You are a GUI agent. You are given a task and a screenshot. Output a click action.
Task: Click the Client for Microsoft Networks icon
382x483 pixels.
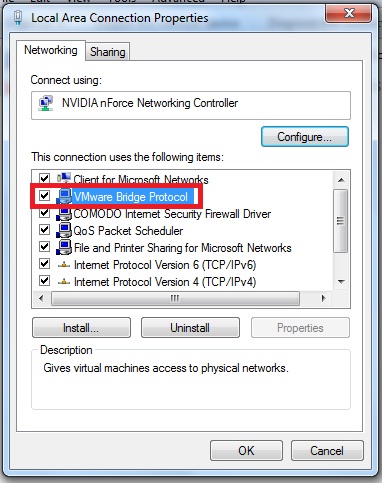(64, 178)
